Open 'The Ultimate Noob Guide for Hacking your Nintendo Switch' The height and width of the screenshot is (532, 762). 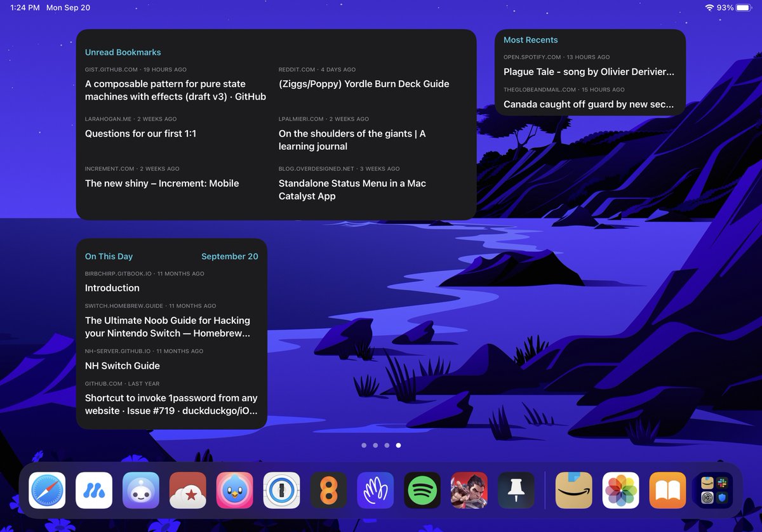[x=168, y=326]
